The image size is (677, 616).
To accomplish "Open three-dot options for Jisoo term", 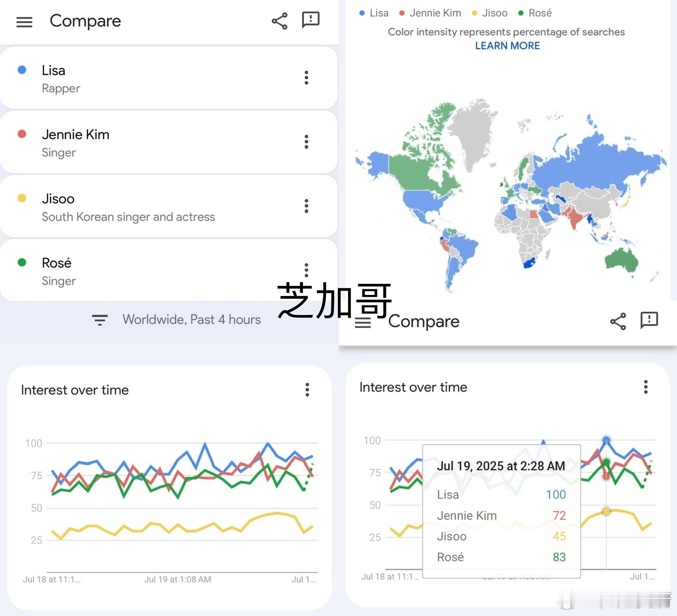I will click(306, 206).
